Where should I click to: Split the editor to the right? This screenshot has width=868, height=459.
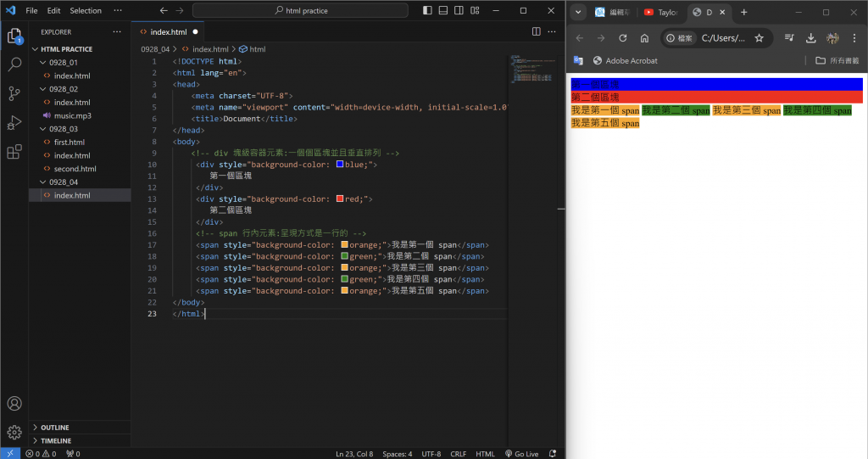coord(536,31)
